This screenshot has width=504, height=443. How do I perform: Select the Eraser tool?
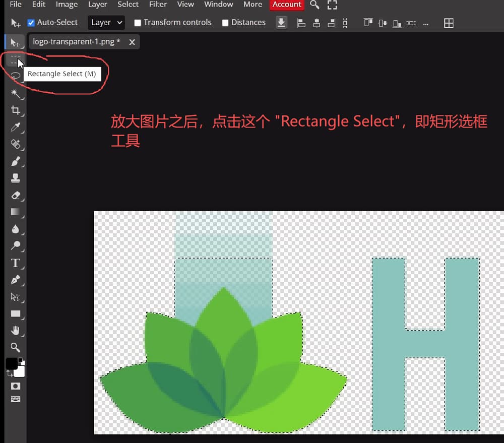[15, 195]
